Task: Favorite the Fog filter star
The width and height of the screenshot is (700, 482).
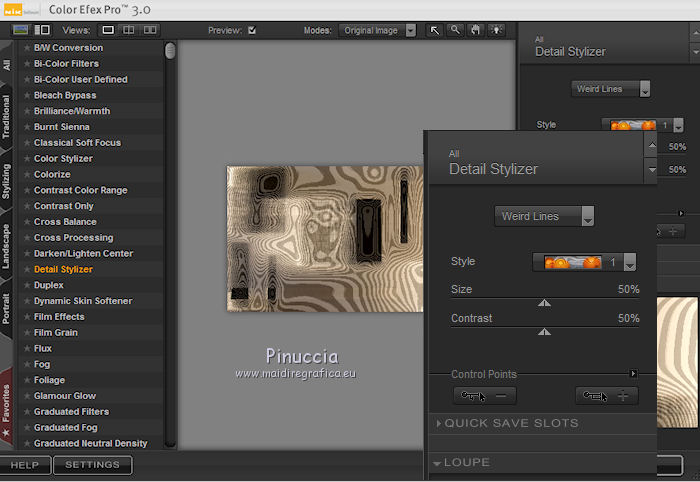Action: (27, 365)
